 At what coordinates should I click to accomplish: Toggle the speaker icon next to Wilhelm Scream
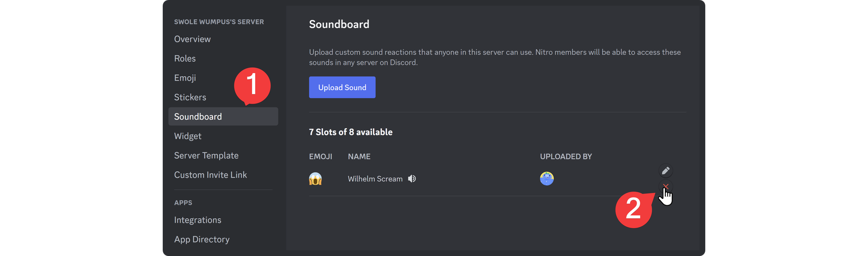(x=411, y=178)
